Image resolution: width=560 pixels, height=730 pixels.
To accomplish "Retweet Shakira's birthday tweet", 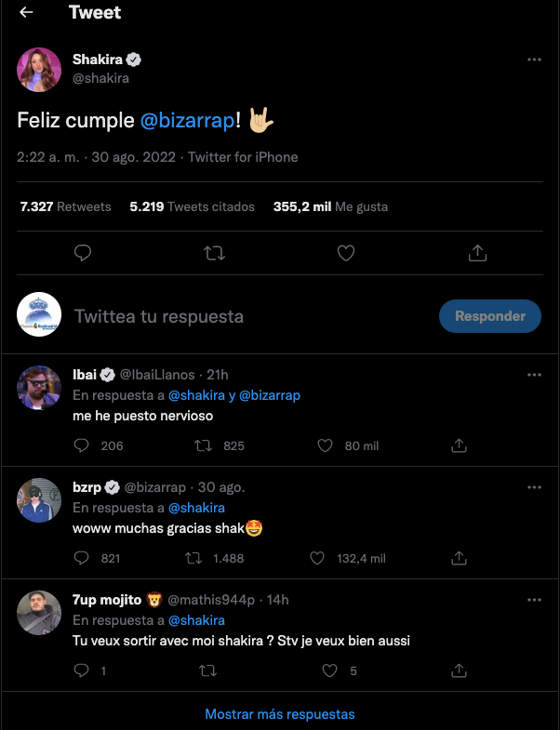I will pos(214,252).
